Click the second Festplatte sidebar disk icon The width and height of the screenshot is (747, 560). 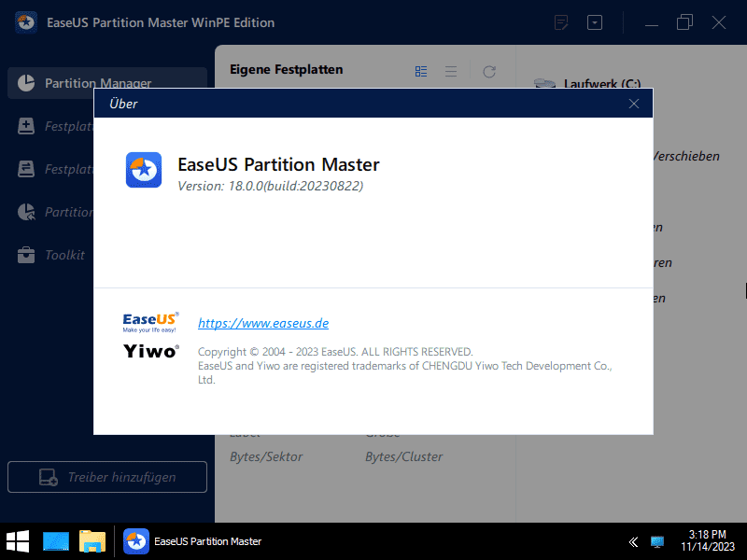(26, 169)
